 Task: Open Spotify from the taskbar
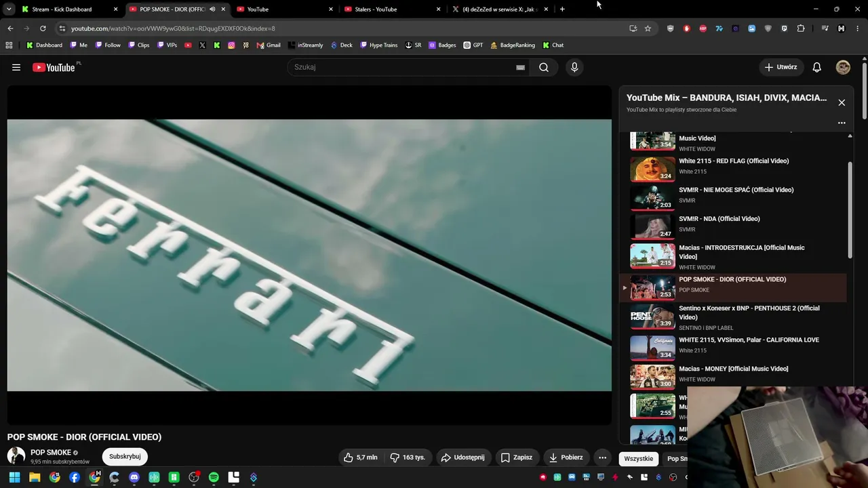[x=214, y=477]
